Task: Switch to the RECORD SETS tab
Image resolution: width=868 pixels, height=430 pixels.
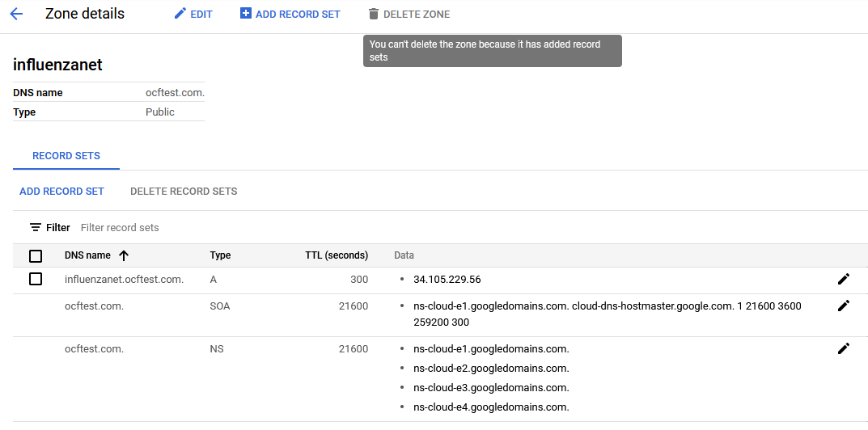Action: (66, 156)
